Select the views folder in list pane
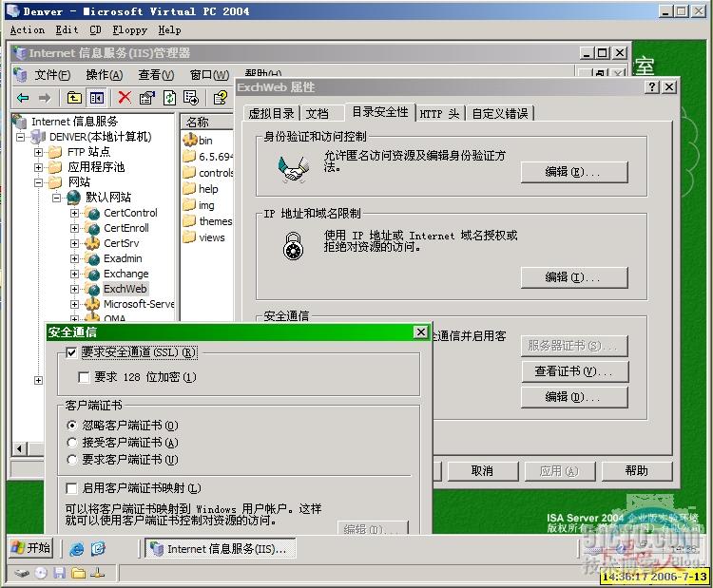713x588 pixels. pyautogui.click(x=204, y=237)
